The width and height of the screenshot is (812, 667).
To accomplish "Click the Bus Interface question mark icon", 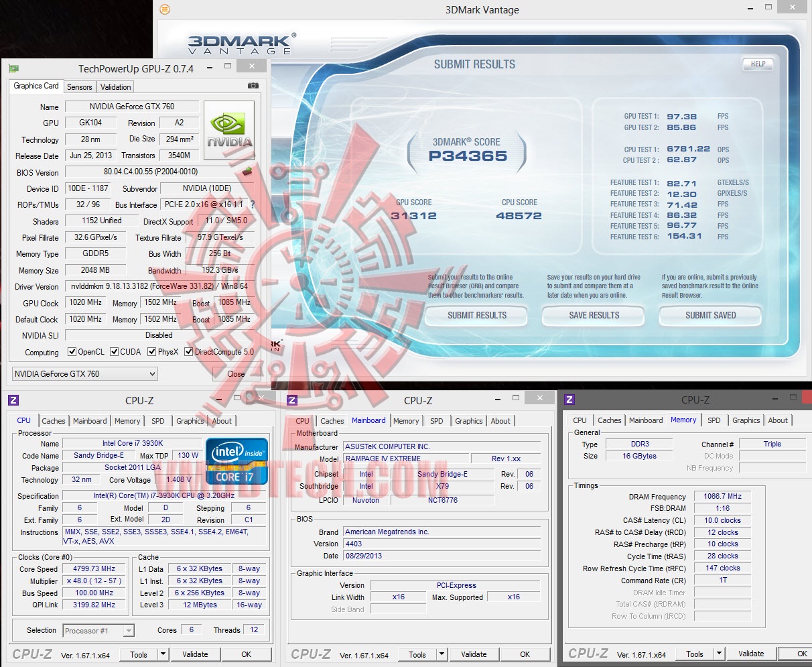I will (x=253, y=204).
